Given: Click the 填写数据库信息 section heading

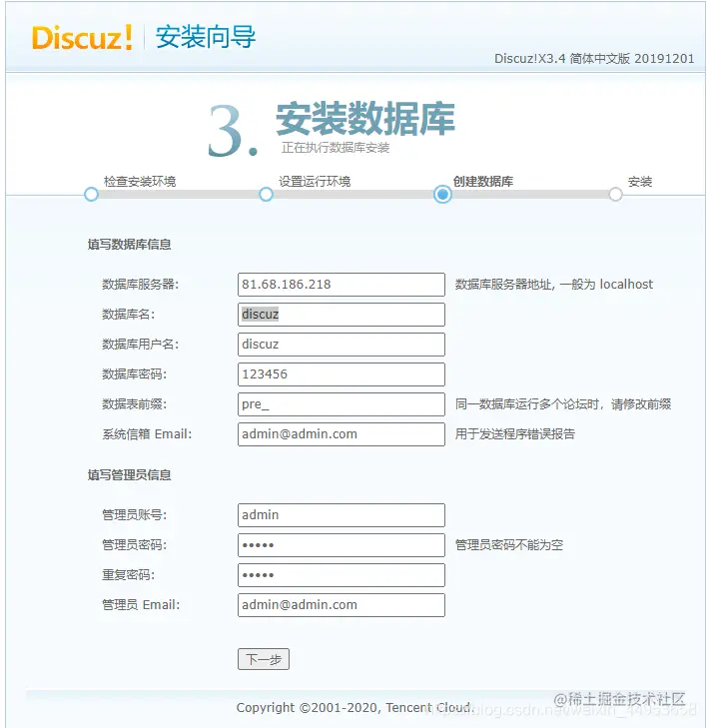Looking at the screenshot, I should [x=130, y=245].
